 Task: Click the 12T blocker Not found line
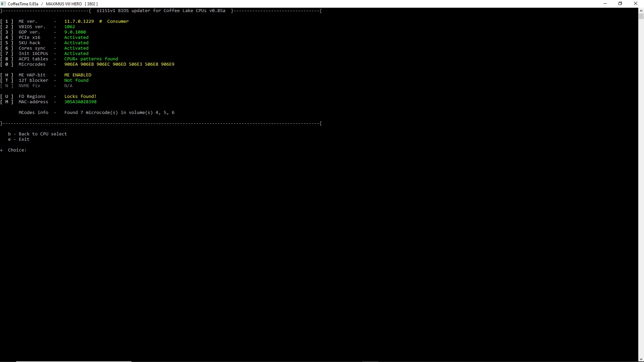pos(76,80)
